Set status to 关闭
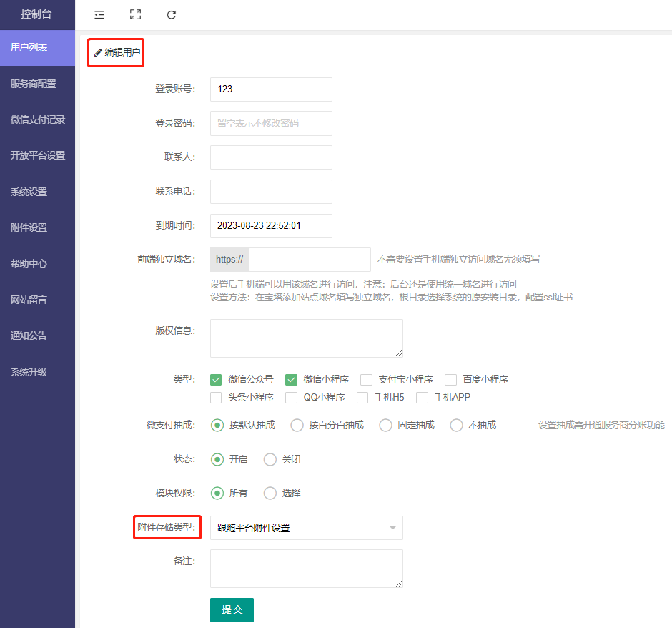Image resolution: width=672 pixels, height=628 pixels. 270,459
